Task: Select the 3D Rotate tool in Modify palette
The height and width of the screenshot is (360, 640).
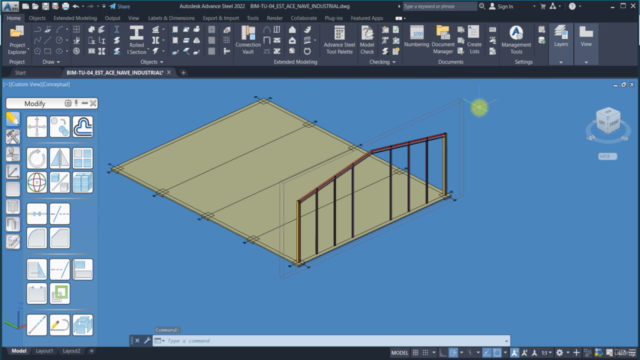Action: pyautogui.click(x=37, y=182)
